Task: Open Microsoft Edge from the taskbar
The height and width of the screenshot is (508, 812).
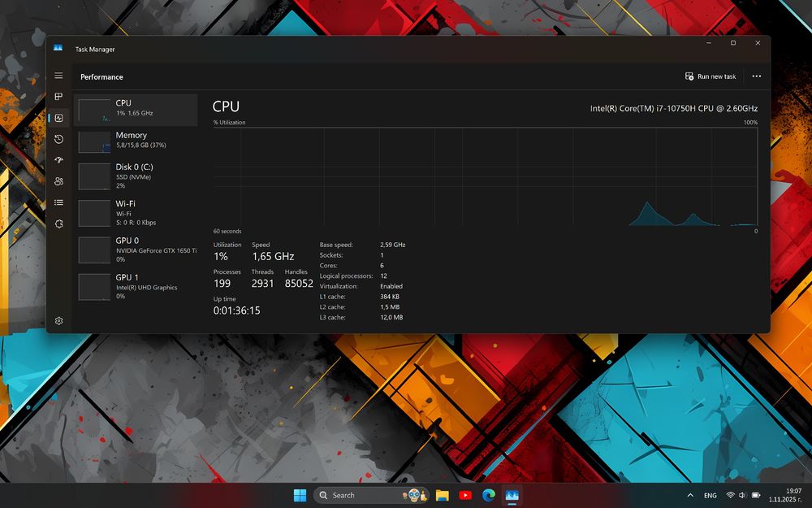Action: pyautogui.click(x=488, y=496)
